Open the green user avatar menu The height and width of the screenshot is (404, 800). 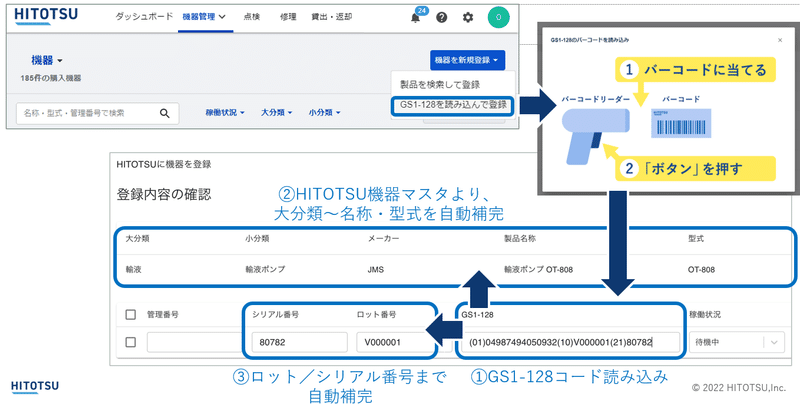coord(498,17)
